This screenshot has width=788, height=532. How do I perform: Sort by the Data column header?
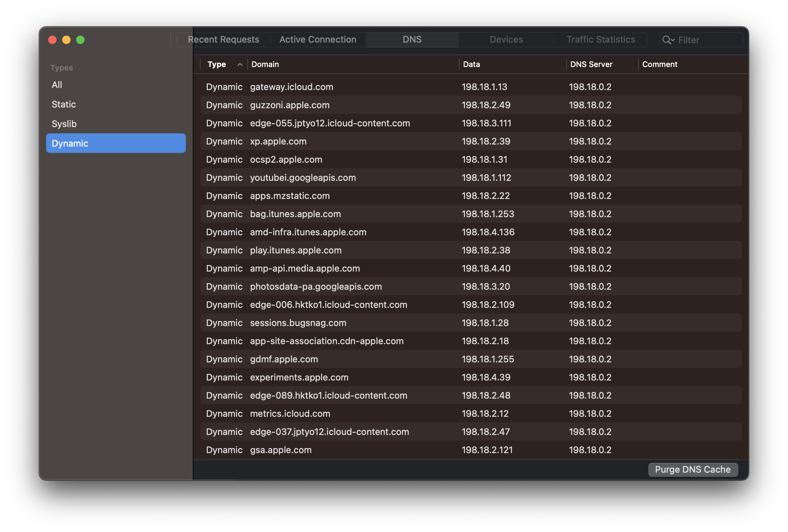tap(471, 65)
